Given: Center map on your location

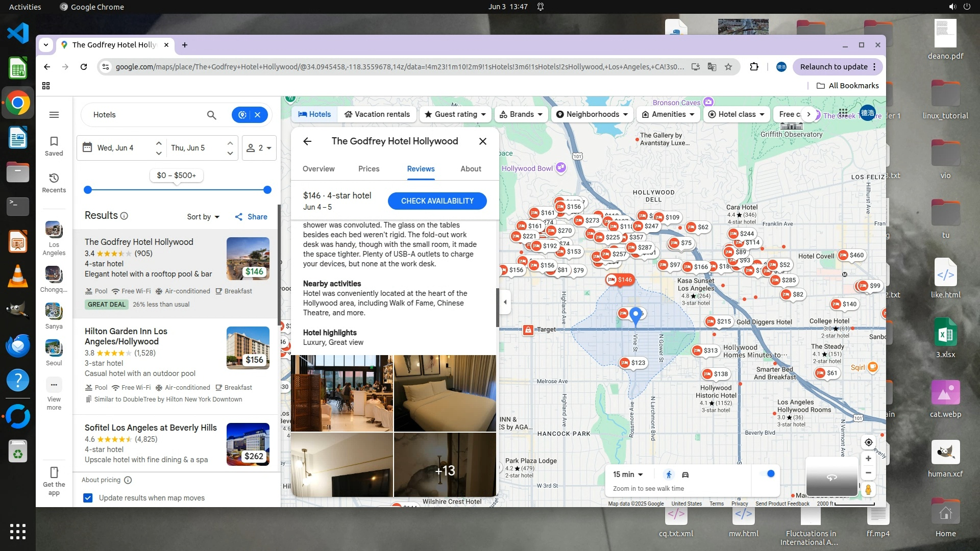Looking at the screenshot, I should pos(868,442).
